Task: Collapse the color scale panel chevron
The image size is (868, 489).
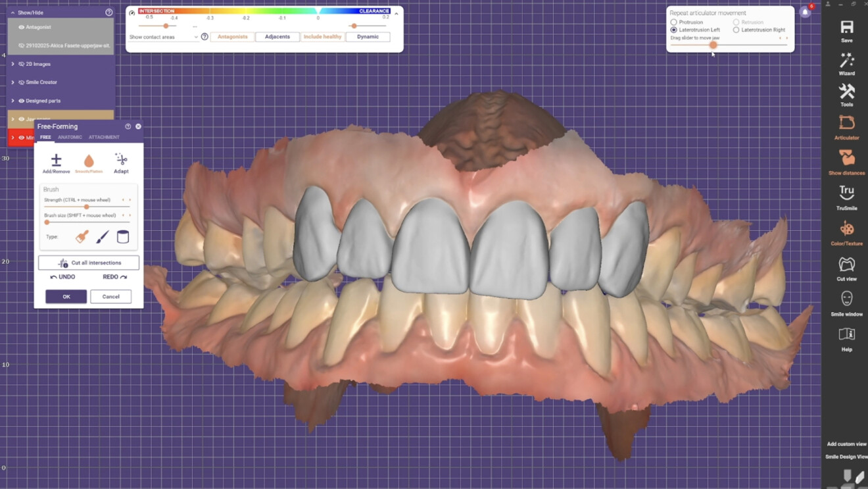Action: point(397,13)
